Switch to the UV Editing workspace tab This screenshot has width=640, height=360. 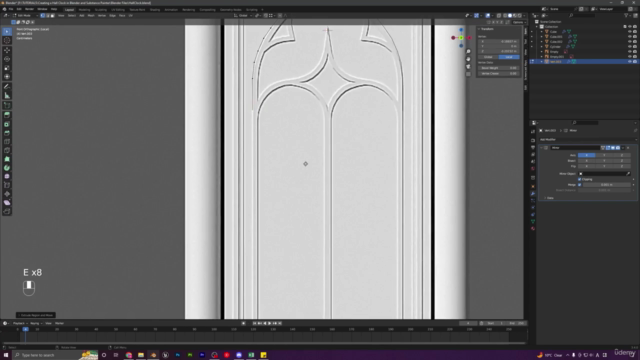tap(118, 9)
